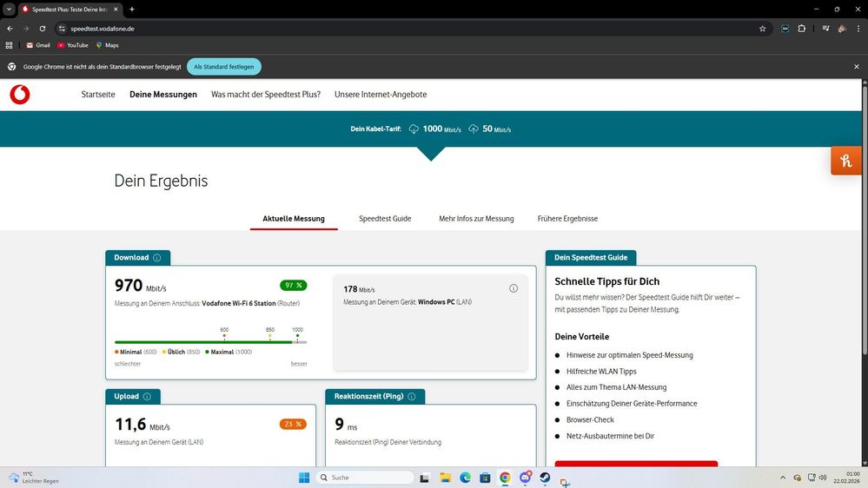Switch to Frühere Ergebnisse tab
This screenshot has height=488, width=868.
tap(567, 219)
